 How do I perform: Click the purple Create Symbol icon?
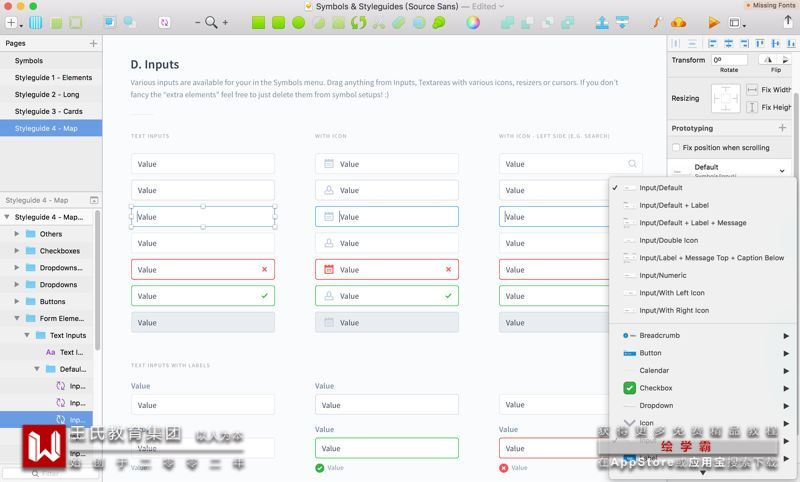coord(164,22)
